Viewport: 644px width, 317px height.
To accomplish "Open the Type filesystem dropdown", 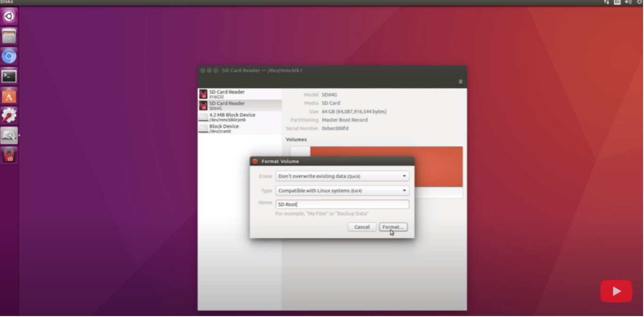I will click(342, 191).
